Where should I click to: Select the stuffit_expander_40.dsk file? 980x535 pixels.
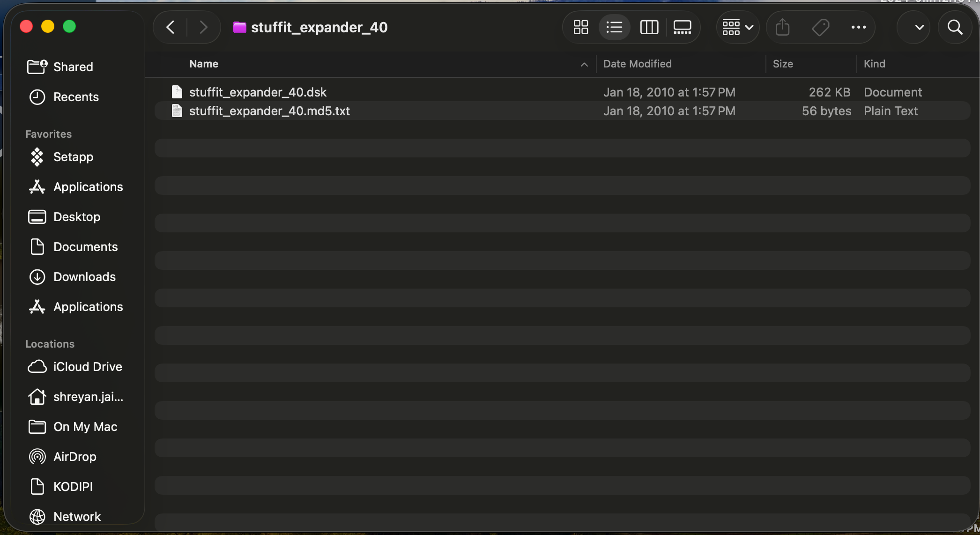[x=562, y=92]
